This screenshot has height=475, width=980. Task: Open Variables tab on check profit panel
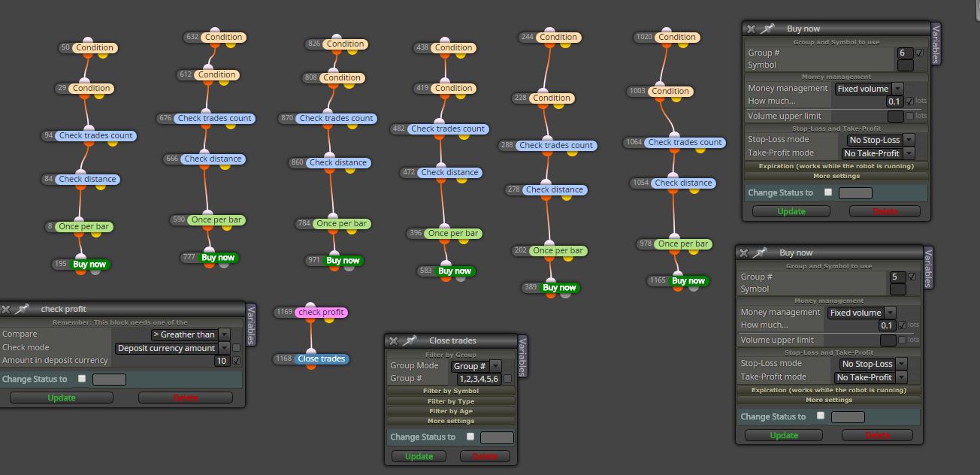[x=251, y=325]
